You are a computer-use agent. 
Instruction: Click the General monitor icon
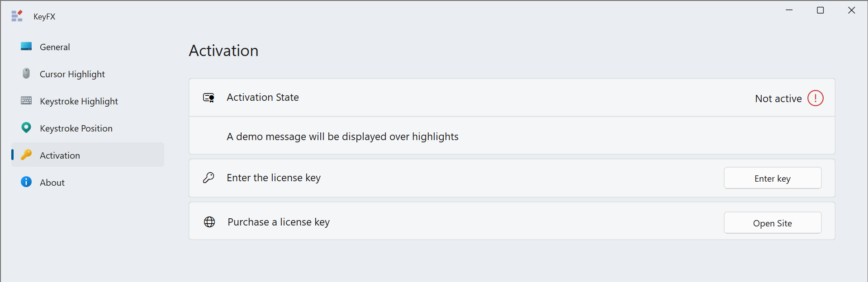pyautogui.click(x=26, y=47)
